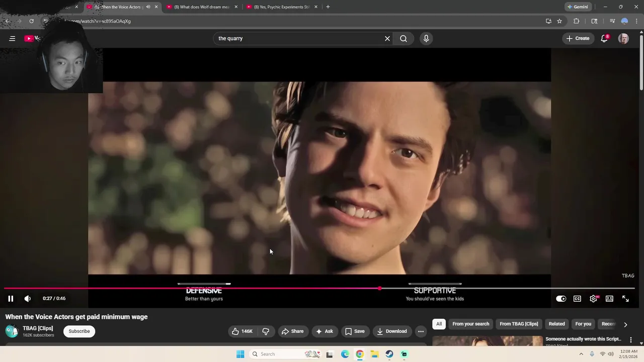This screenshot has height=362, width=644.
Task: Click the suggested video thumbnail
Action: [488, 341]
